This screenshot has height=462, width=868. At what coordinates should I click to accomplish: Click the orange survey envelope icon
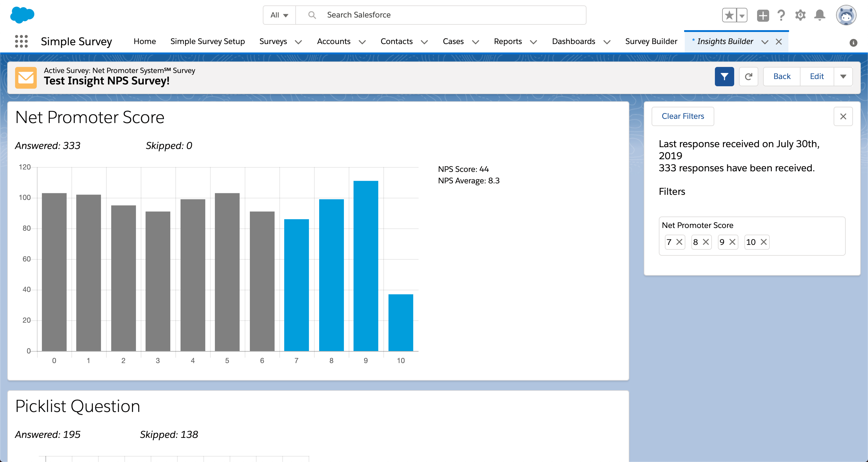point(26,78)
